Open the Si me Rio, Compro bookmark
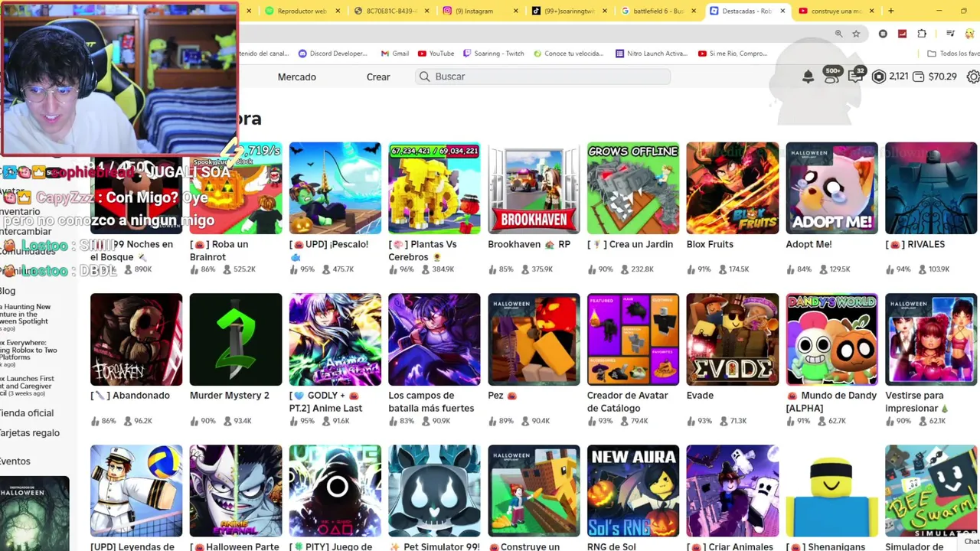980x551 pixels. pyautogui.click(x=733, y=54)
